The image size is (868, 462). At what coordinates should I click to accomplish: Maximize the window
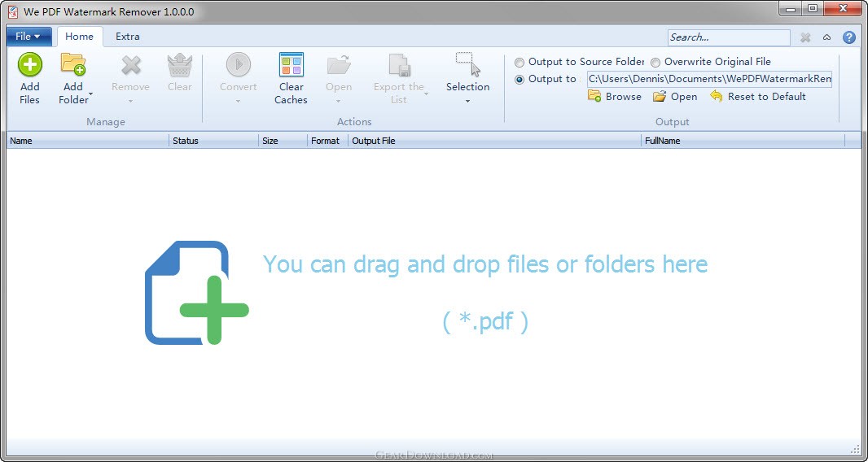[x=813, y=9]
